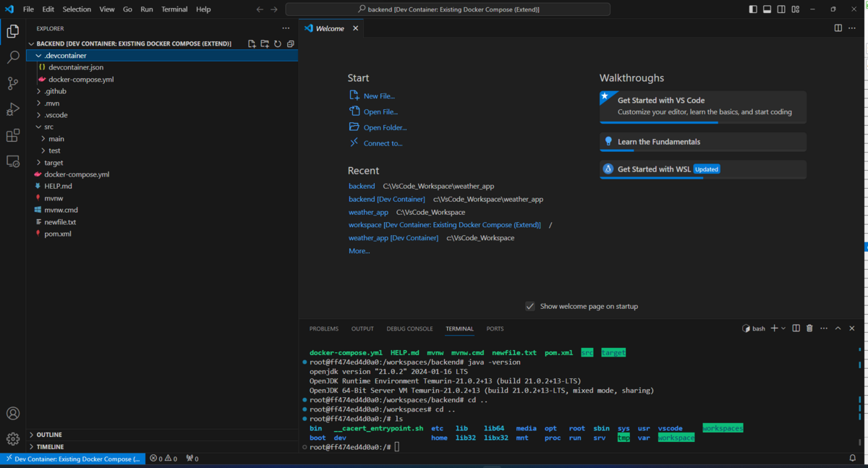Viewport: 868px width, 468px height.
Task: Click the command center search box
Action: (x=448, y=9)
